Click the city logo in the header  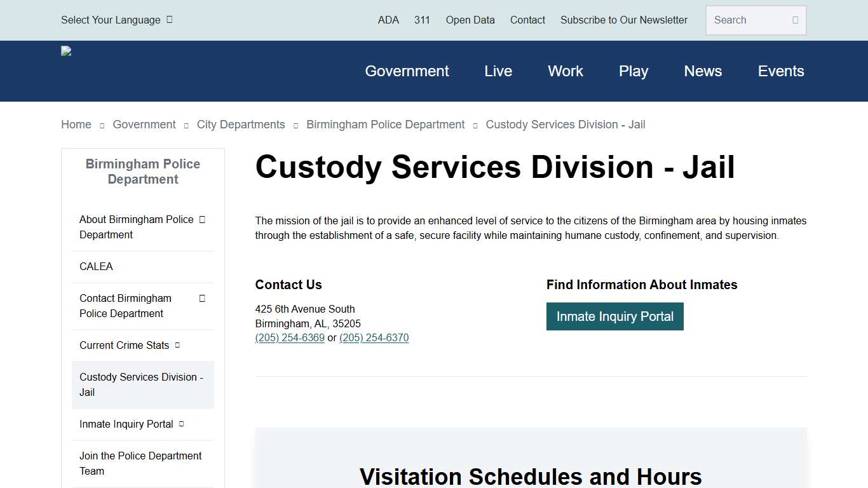coord(65,51)
